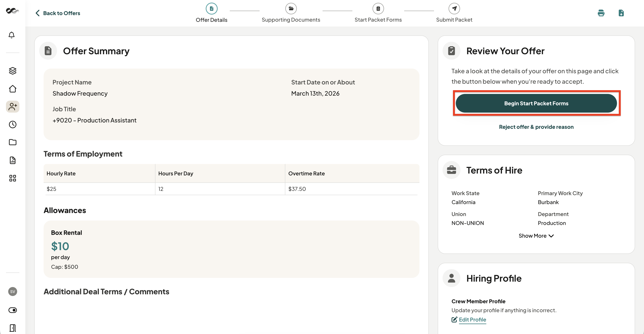Click the Start Packet Forms step icon

click(x=378, y=9)
